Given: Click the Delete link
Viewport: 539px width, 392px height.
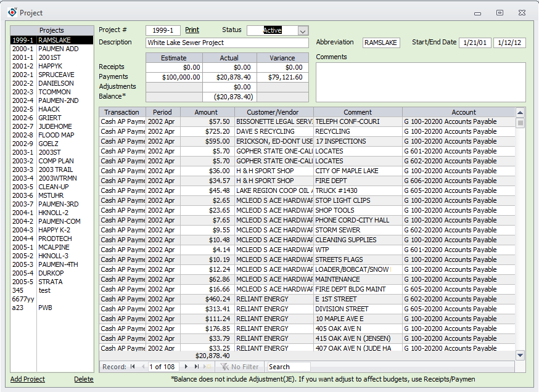Looking at the screenshot, I should pos(83,380).
